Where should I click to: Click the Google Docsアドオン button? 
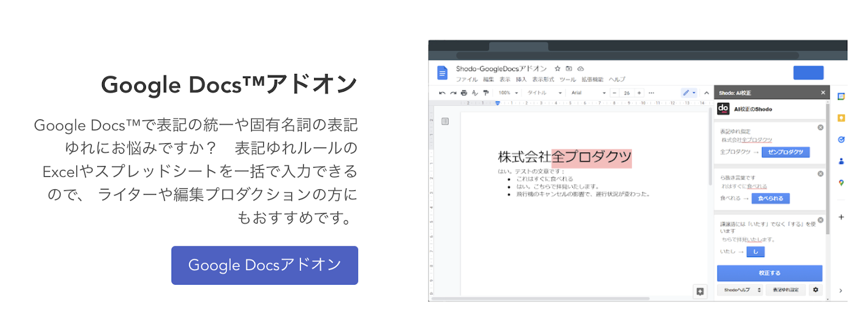click(265, 265)
